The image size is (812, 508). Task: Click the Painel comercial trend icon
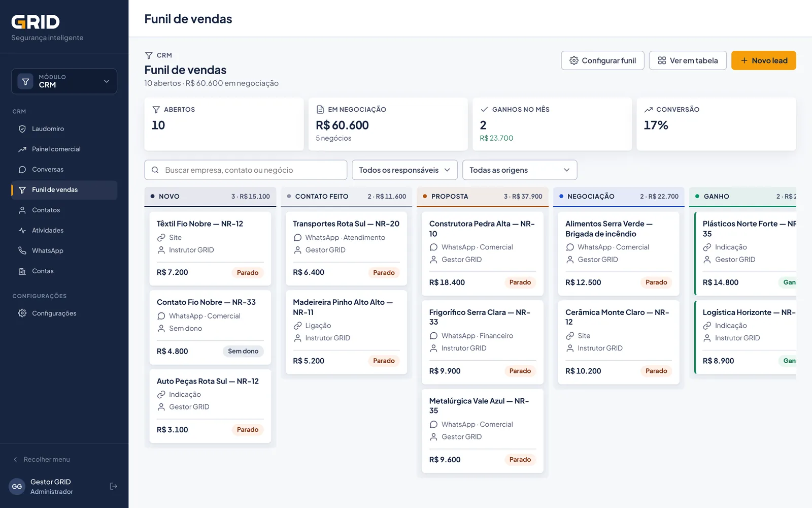tap(22, 149)
